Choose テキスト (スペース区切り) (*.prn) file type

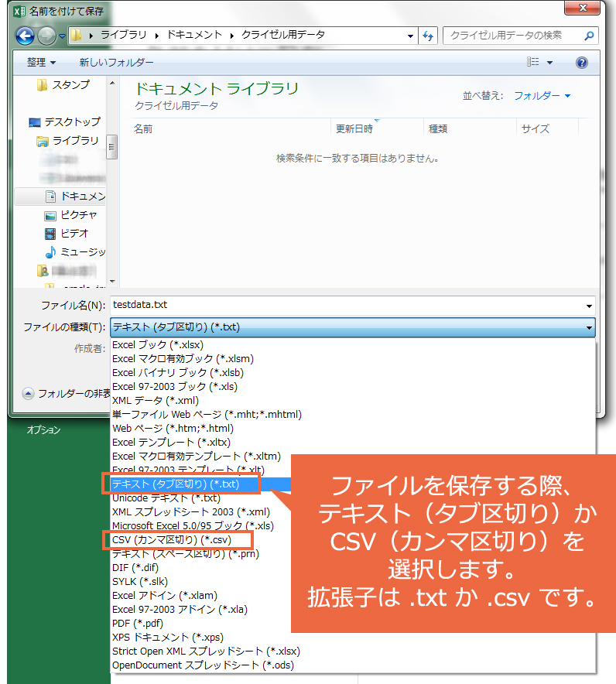(200, 554)
